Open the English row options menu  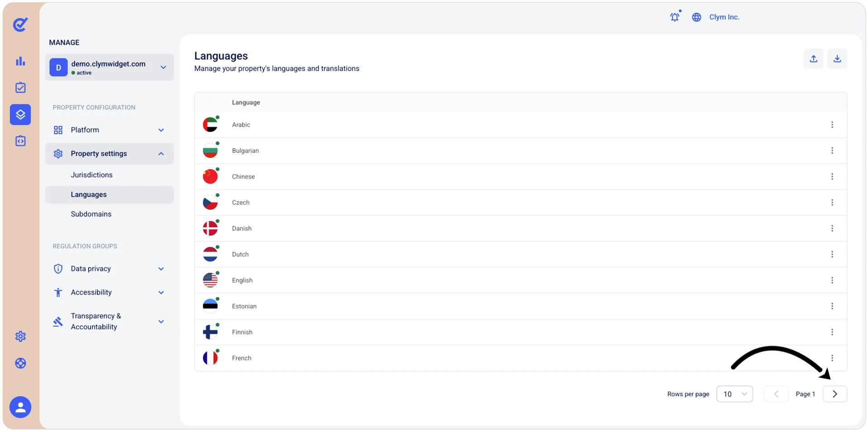tap(832, 280)
